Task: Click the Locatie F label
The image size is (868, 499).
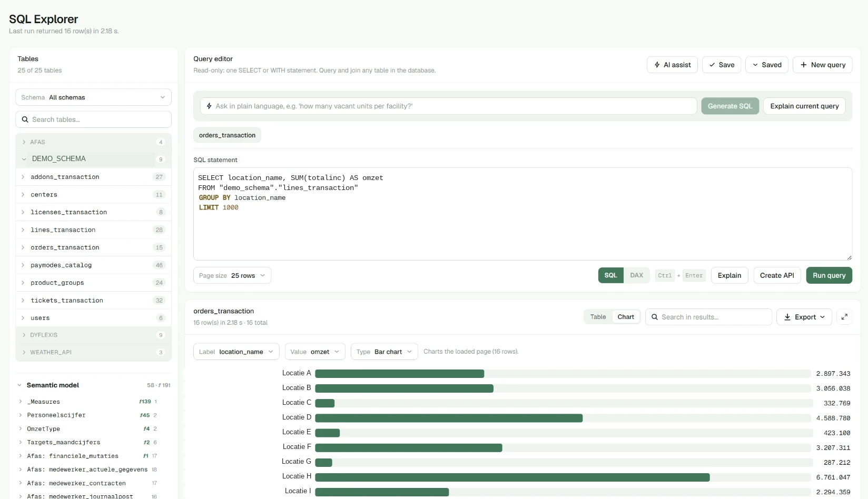Action: click(x=297, y=447)
